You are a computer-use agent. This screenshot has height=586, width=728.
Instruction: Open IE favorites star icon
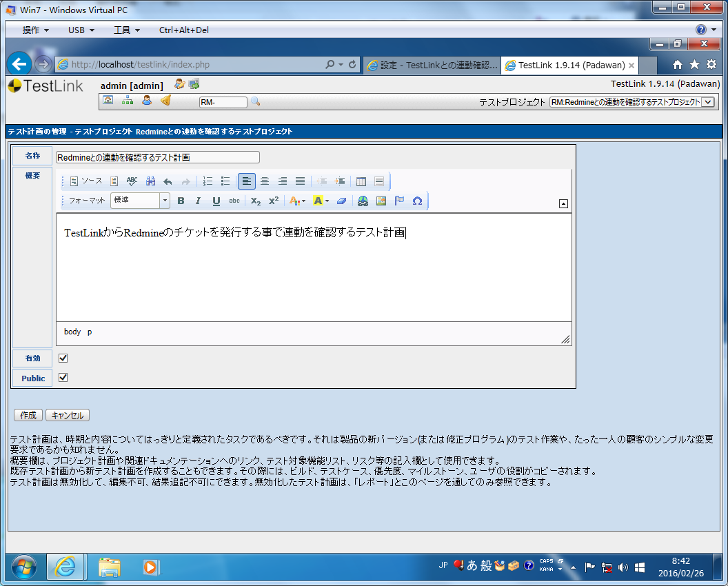click(x=694, y=65)
